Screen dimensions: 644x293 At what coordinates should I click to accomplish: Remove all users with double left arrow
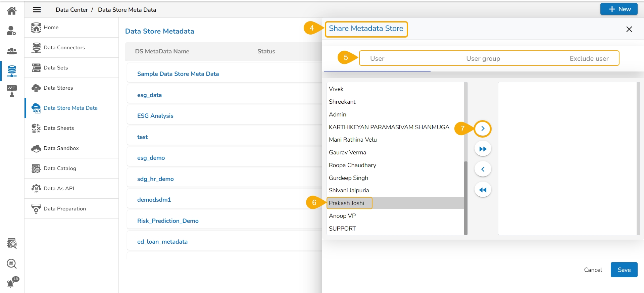483,190
